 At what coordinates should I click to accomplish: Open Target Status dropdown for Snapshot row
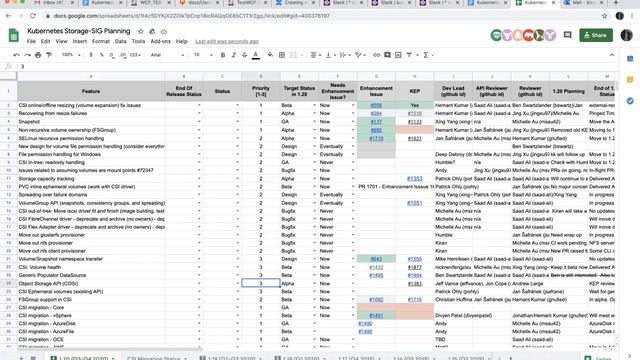click(314, 122)
